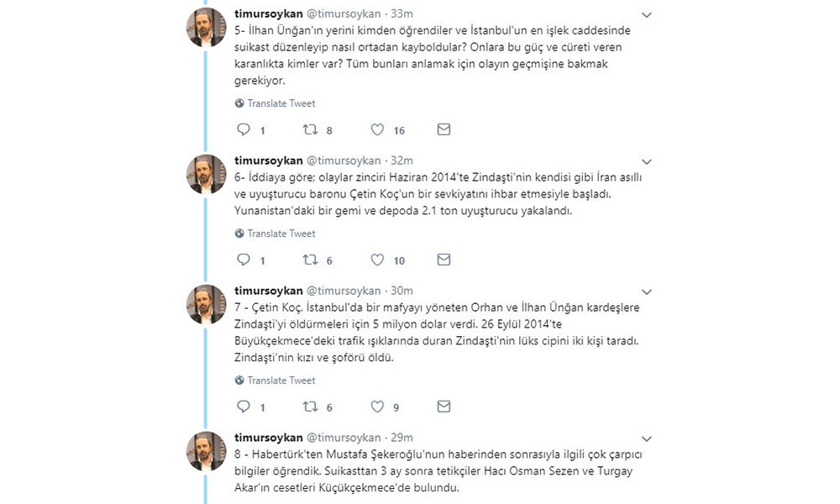
Task: Retweet the tweet posted 30m ago
Action: pos(310,407)
